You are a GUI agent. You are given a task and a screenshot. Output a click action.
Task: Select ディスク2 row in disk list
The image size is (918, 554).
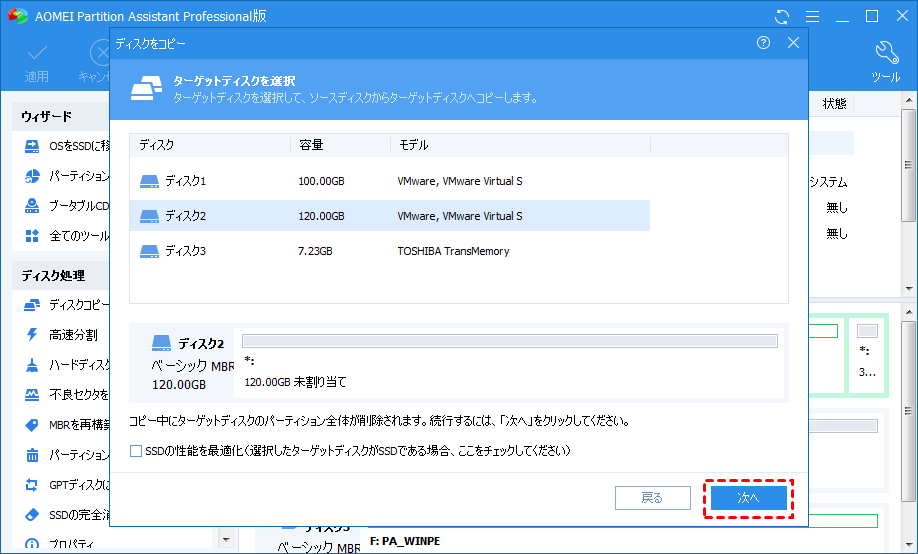[x=389, y=216]
